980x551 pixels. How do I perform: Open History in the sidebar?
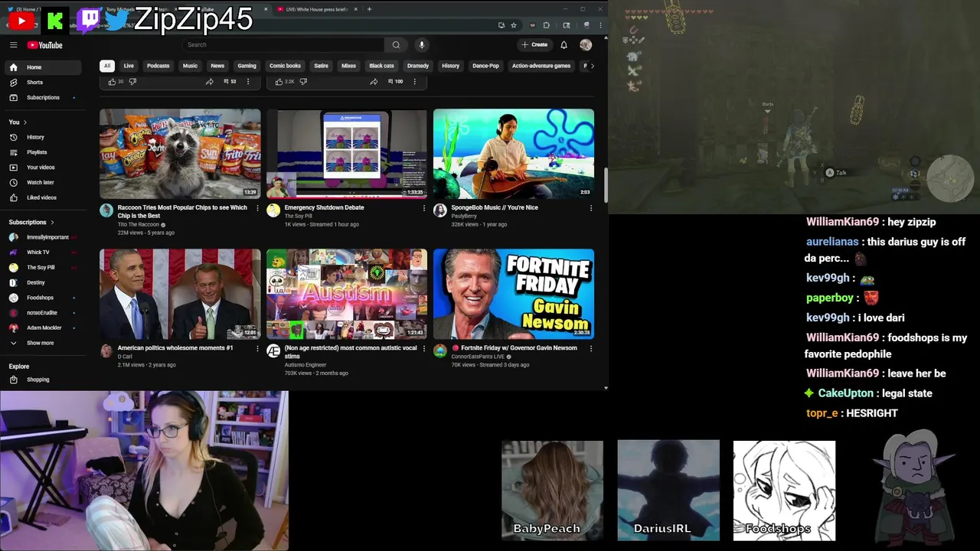pos(44,137)
